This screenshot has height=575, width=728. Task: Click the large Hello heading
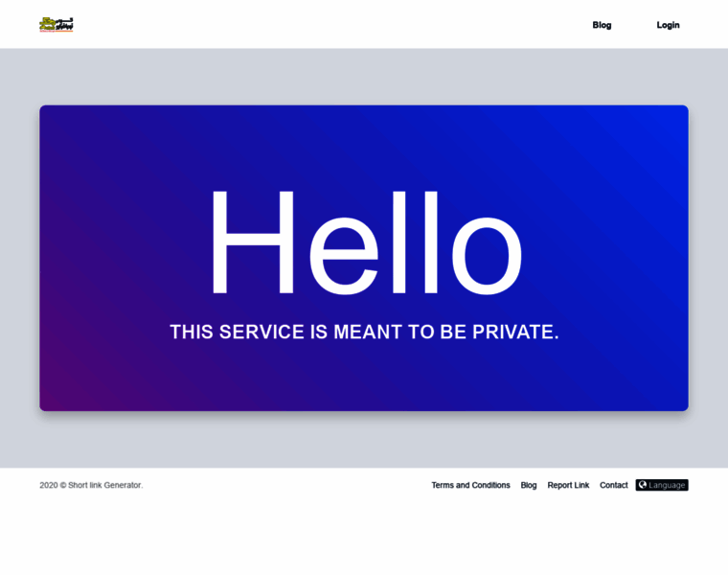[x=366, y=242]
